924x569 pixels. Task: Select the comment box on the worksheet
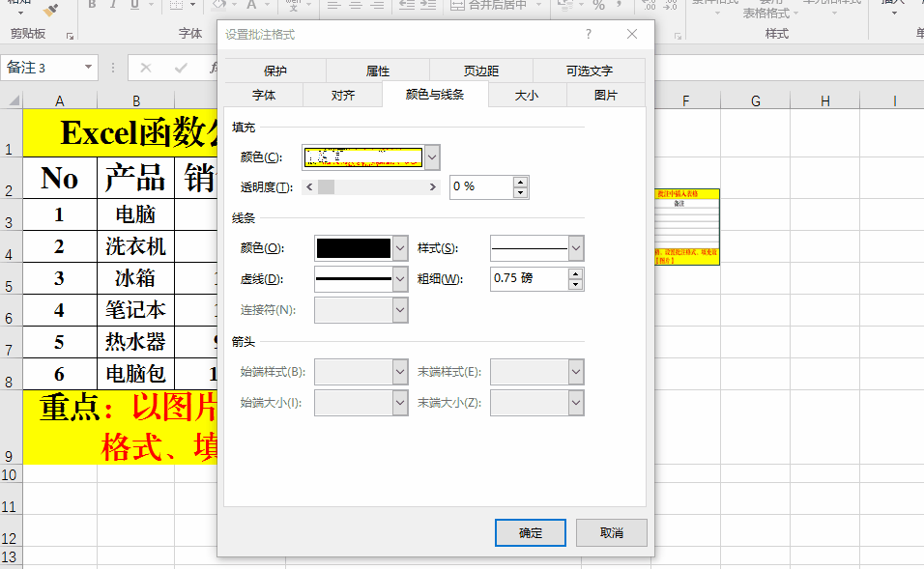[x=687, y=227]
